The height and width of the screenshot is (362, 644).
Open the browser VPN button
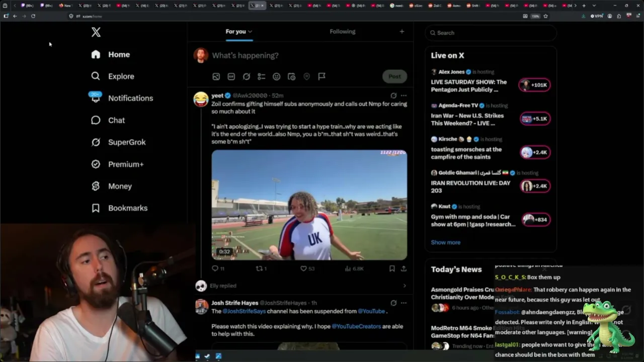tap(597, 16)
